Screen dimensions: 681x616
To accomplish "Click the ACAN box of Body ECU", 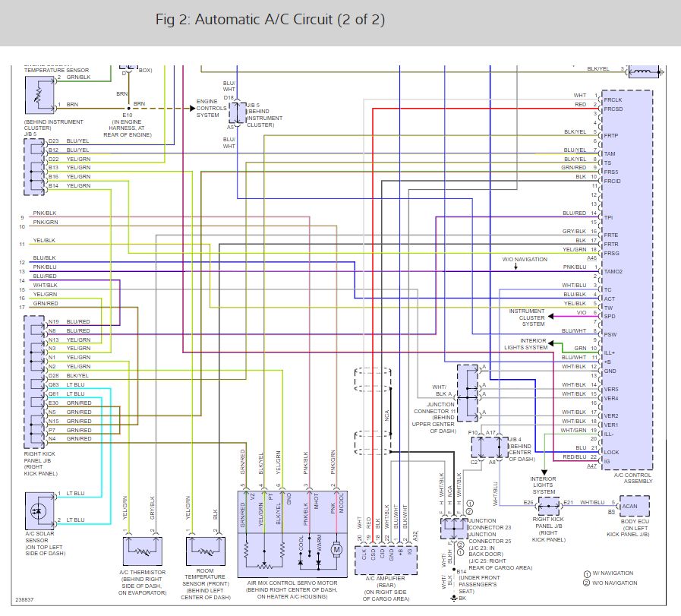I will 635,506.
